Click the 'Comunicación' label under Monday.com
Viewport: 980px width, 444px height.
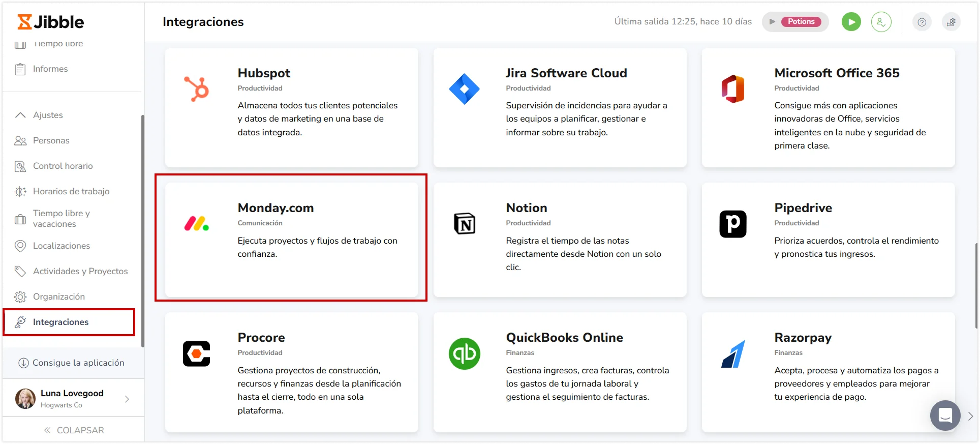[x=260, y=223]
